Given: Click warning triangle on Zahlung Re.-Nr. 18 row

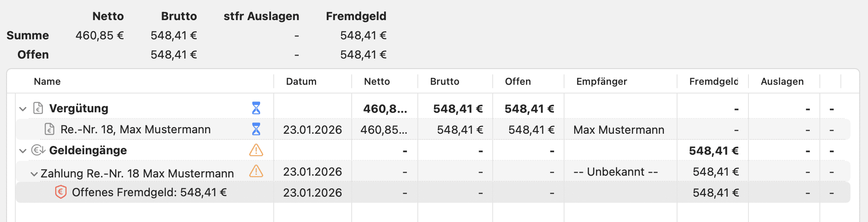Looking at the screenshot, I should (256, 171).
